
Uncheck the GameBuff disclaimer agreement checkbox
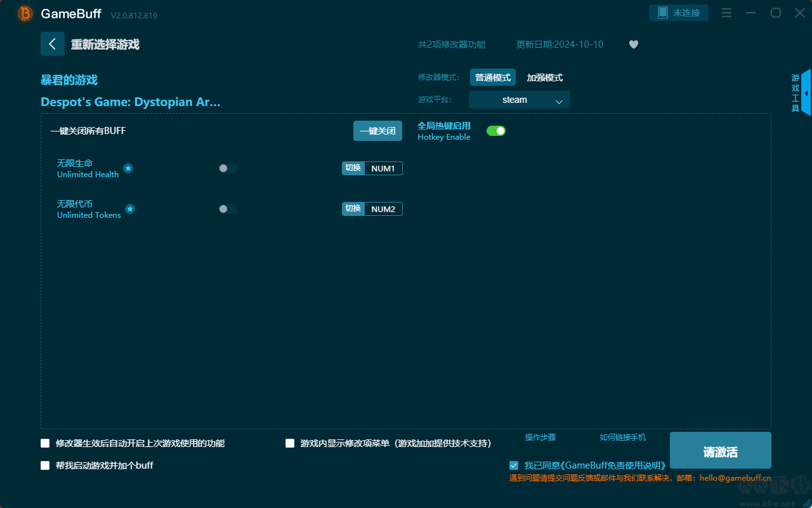(514, 465)
